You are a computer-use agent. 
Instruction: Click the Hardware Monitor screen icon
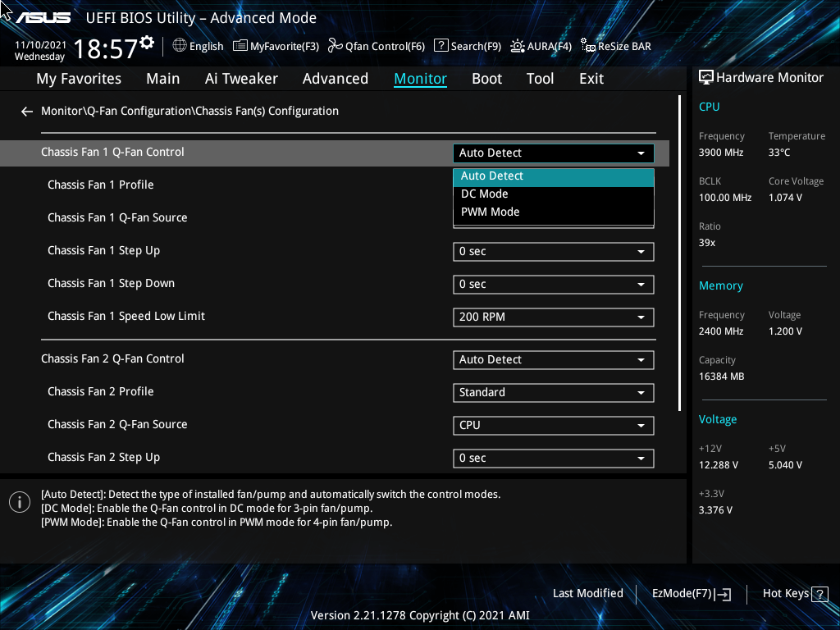click(x=706, y=78)
